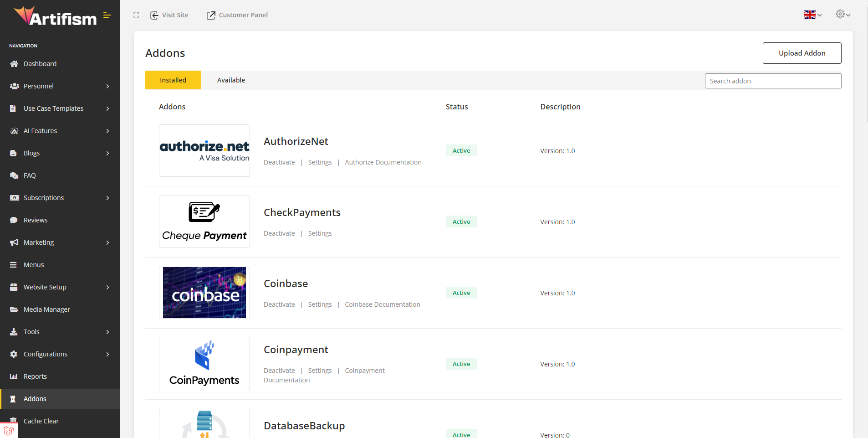Click the Visit Site arrow icon
Screen dimensions: 868x438
click(154, 15)
